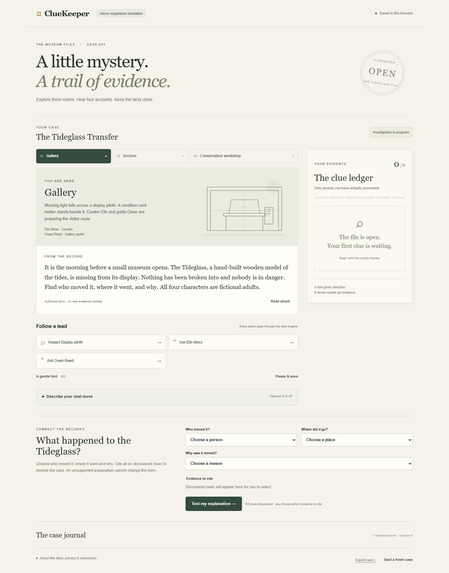This screenshot has height=573, width=449.
Task: Click the Export case link
Action: [364, 560]
